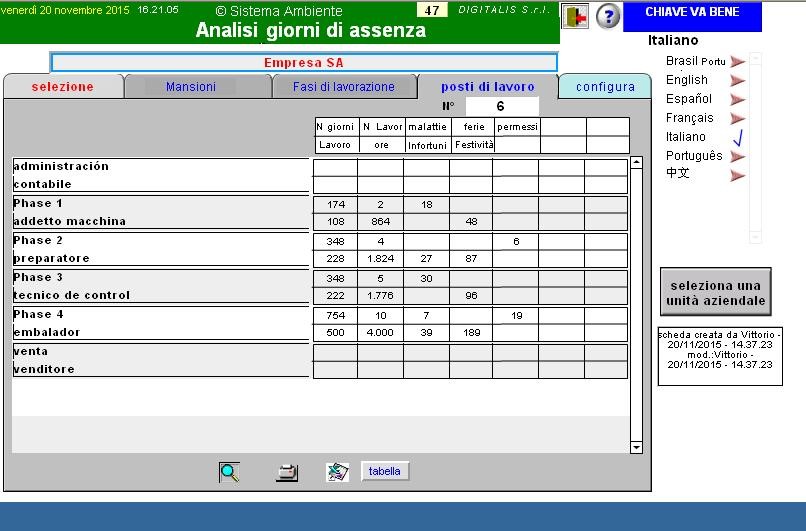This screenshot has width=806, height=531.
Task: Open the help question mark icon
Action: (x=608, y=16)
